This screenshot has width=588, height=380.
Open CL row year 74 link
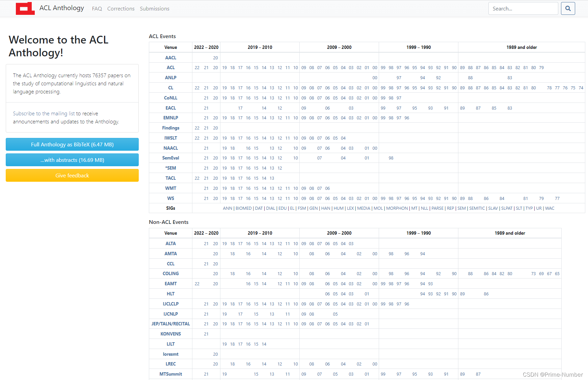pos(581,88)
